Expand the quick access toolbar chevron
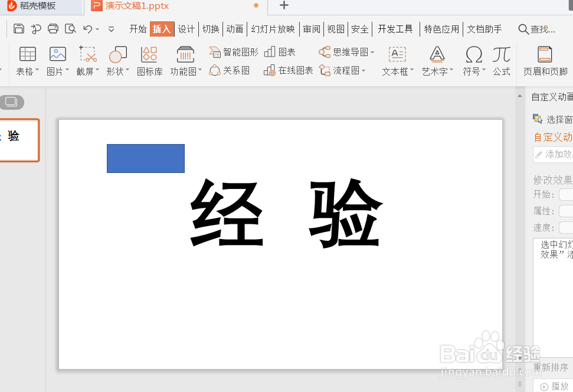Screen dimensions: 573x392 [110, 28]
